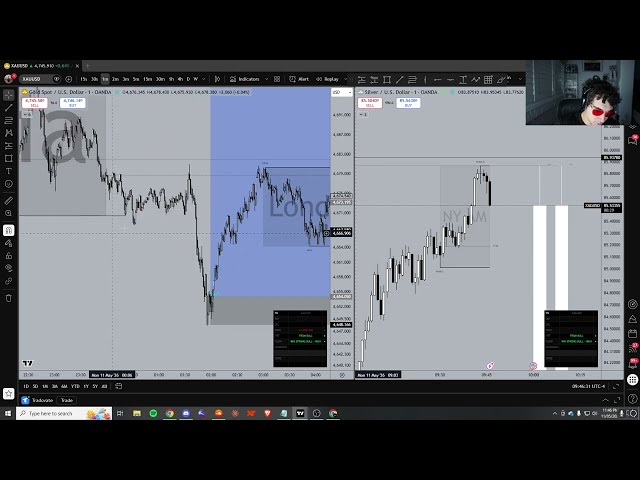Image resolution: width=640 pixels, height=480 pixels.
Task: Open the indicator templates grid icon
Action: click(277, 79)
